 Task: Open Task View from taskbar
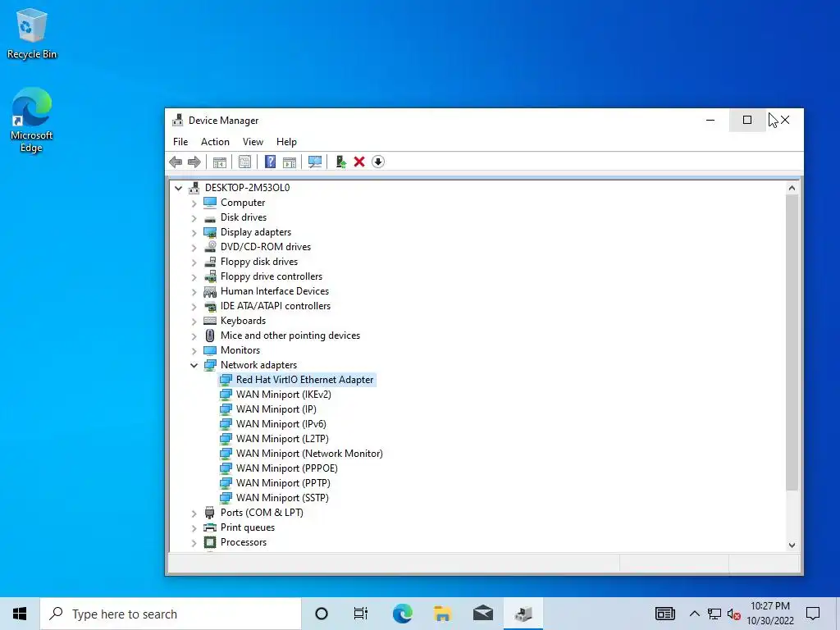(x=361, y=614)
